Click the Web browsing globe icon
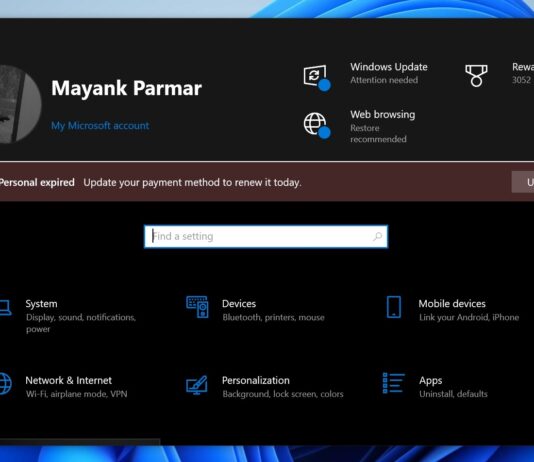 coord(317,125)
